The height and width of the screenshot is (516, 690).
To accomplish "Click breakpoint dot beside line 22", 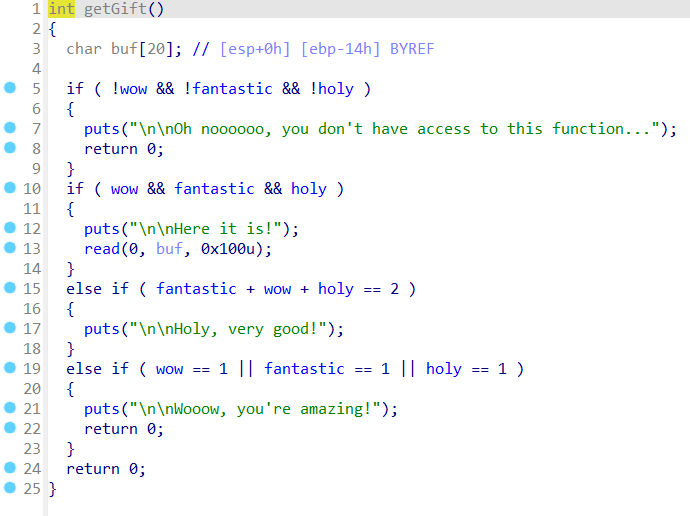I will (10, 428).
